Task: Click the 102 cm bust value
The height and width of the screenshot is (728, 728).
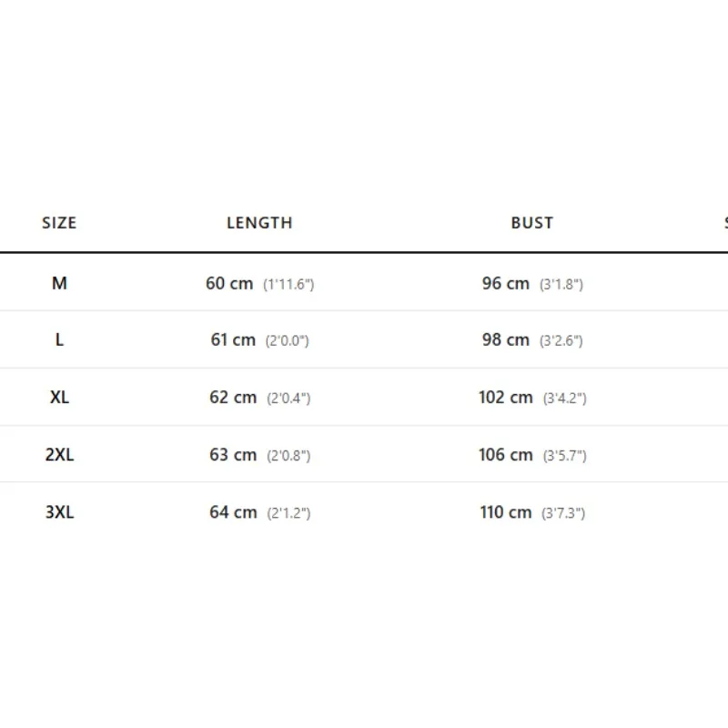Action: click(506, 398)
